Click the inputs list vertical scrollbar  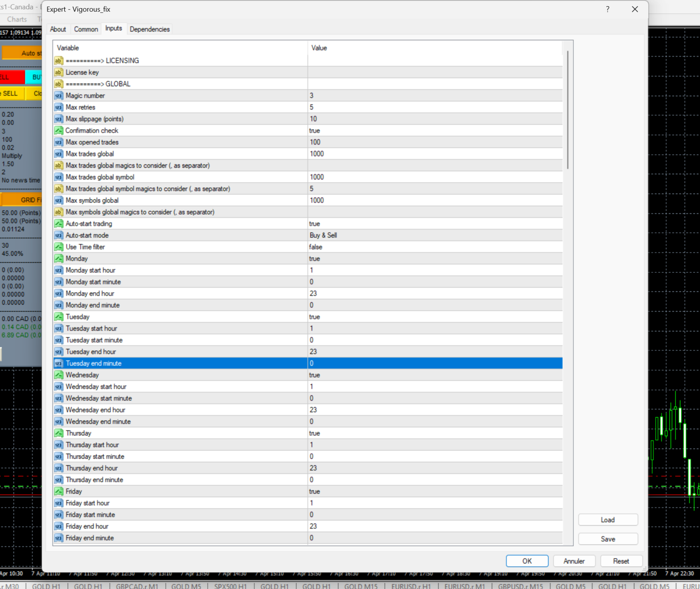pyautogui.click(x=568, y=109)
